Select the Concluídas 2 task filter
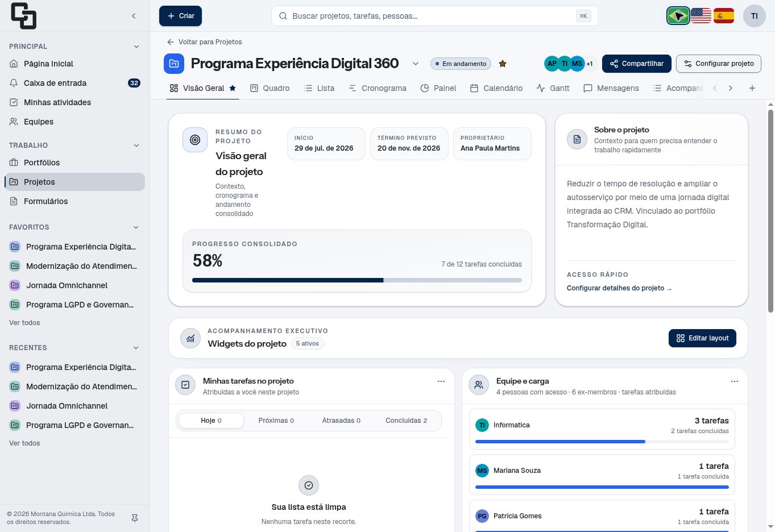Screen dimensions: 775x532 click(406, 421)
